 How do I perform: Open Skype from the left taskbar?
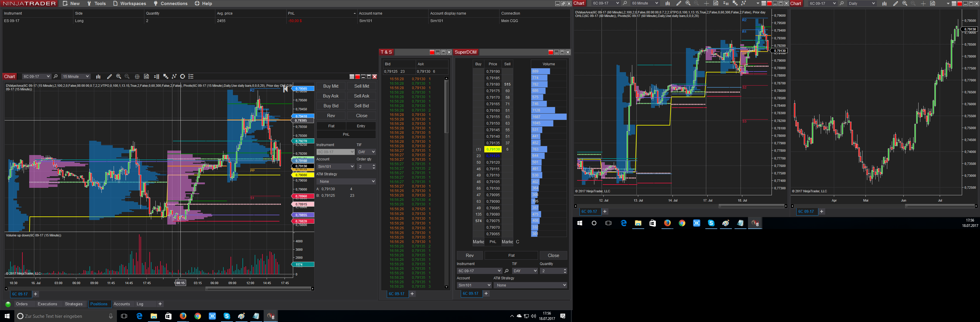(x=227, y=316)
